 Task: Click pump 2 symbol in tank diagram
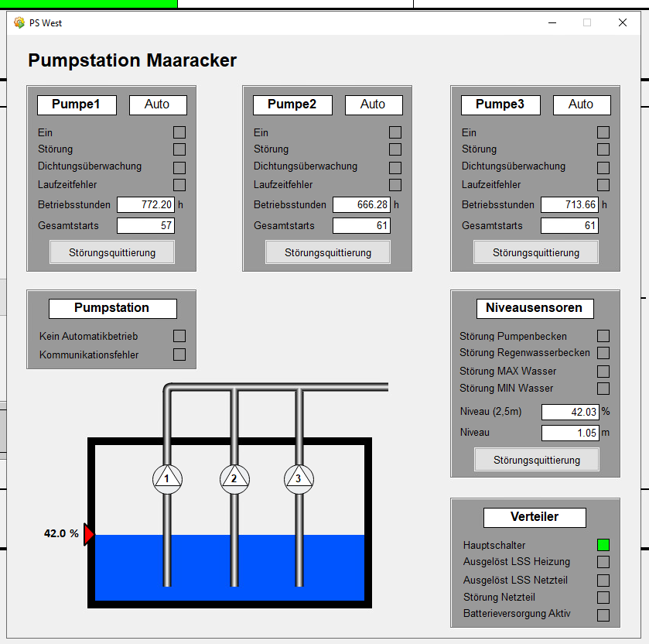click(234, 480)
